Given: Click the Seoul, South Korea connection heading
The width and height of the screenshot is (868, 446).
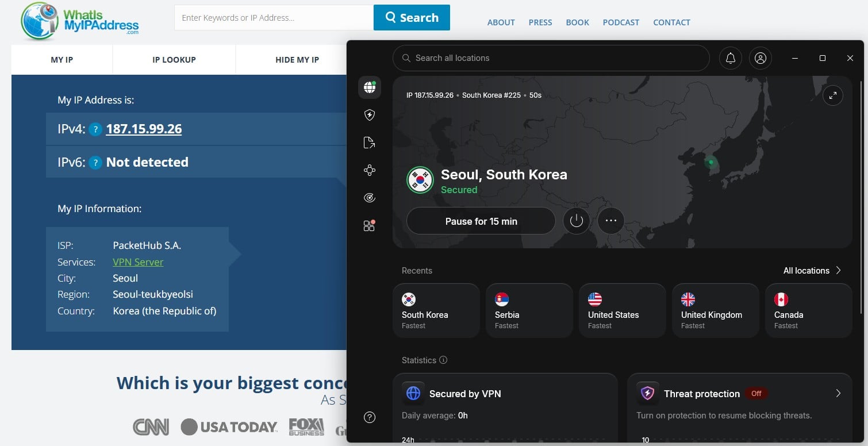Looking at the screenshot, I should 504,175.
